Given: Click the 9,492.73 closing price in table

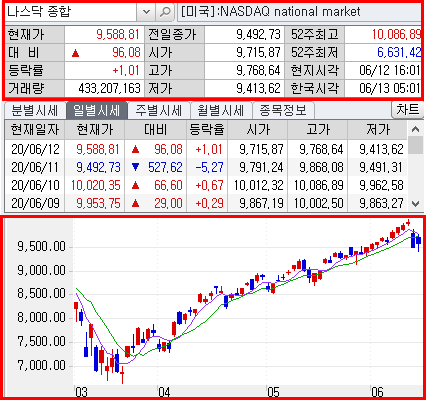Looking at the screenshot, I should (x=98, y=167).
